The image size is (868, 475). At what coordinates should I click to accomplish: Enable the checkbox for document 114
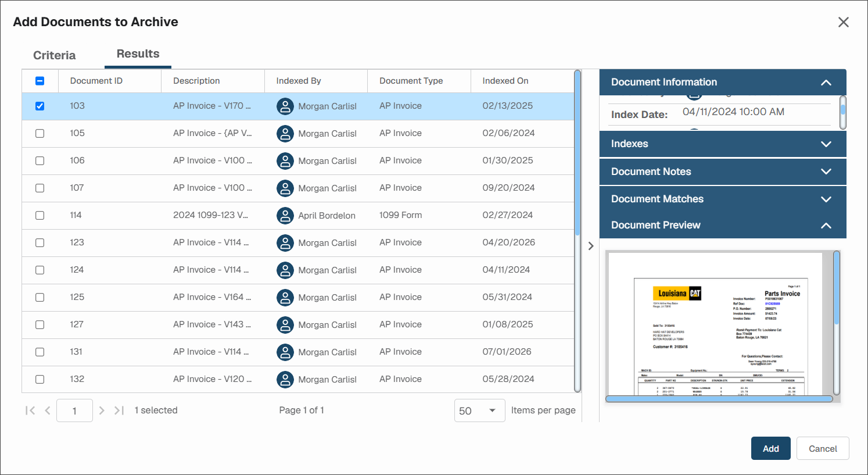point(40,215)
